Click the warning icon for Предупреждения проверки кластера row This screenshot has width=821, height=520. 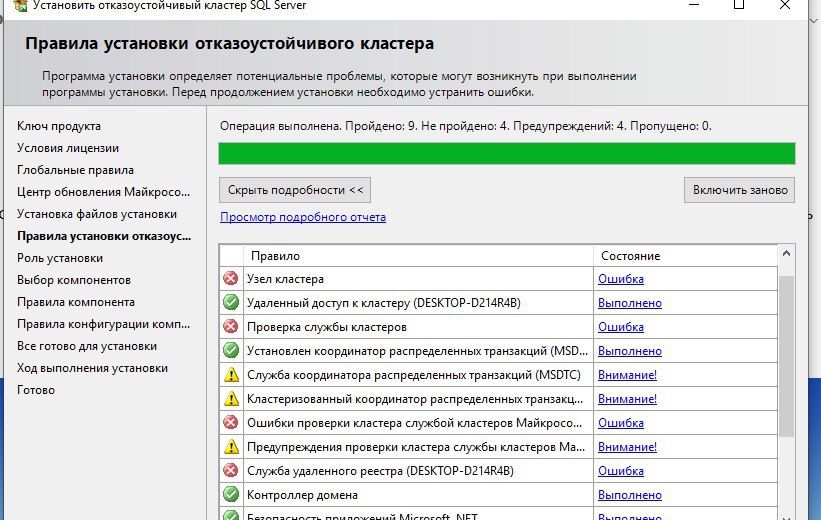(x=231, y=446)
